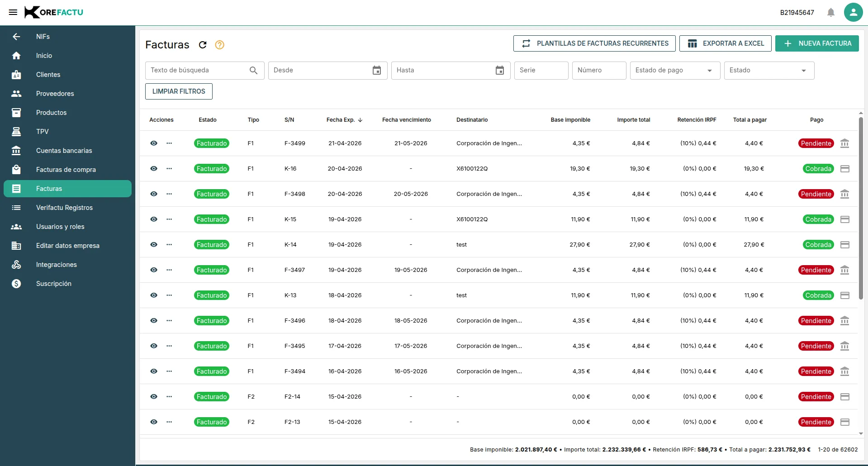
Task: Open the more actions dots for F-3498
Action: coord(169,194)
